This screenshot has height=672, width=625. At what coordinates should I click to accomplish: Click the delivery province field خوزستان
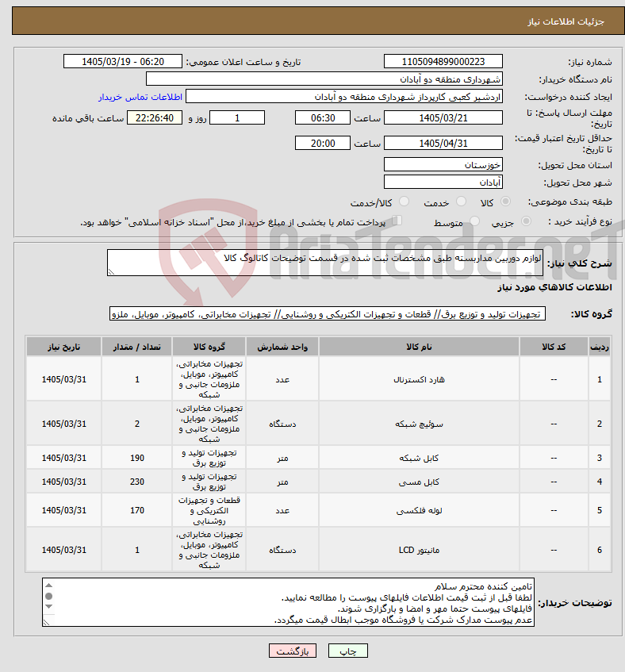(x=443, y=164)
